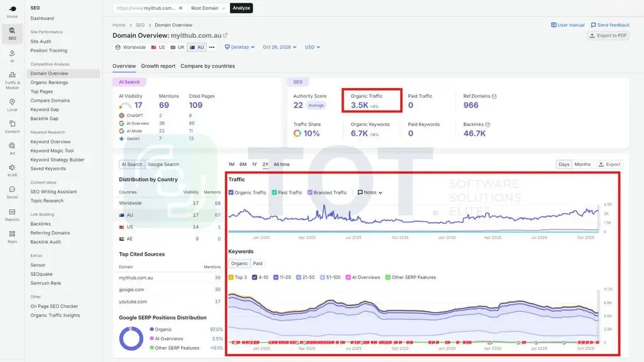This screenshot has width=644, height=362.
Task: Select Worldwide globe filter
Action: [x=131, y=47]
